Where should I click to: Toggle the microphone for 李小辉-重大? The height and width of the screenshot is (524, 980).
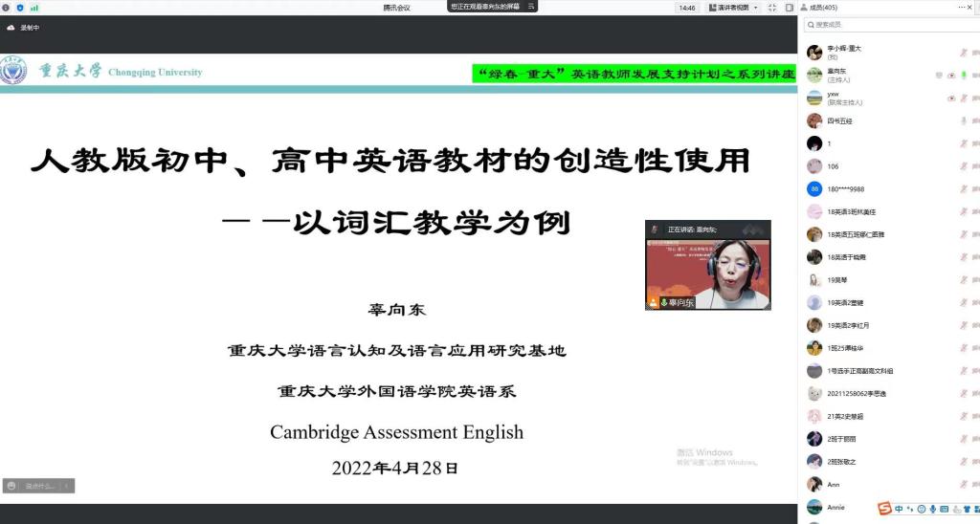(964, 52)
